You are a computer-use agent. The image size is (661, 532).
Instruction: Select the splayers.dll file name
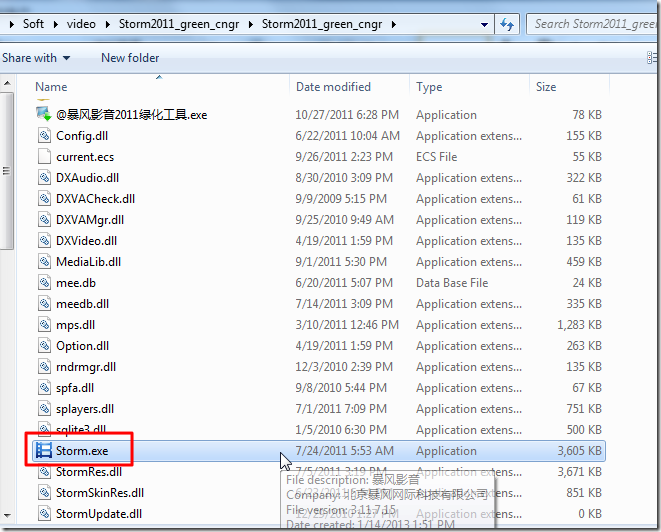[x=85, y=409]
